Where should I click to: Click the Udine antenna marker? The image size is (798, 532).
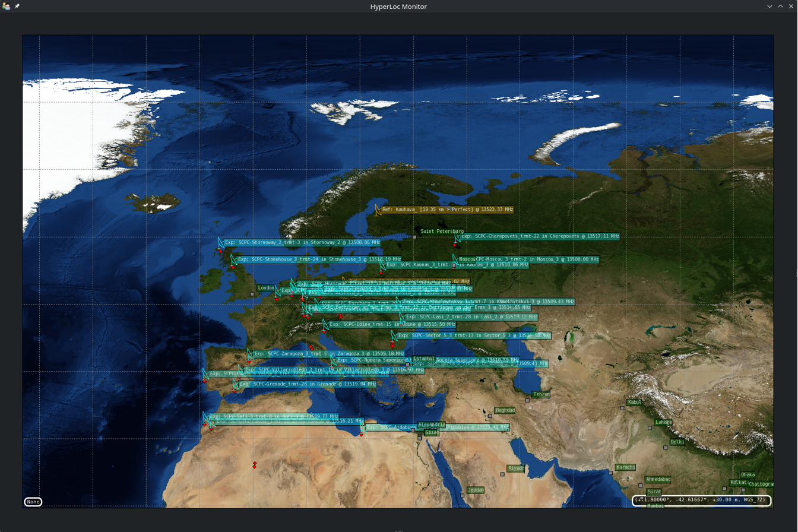(x=325, y=325)
